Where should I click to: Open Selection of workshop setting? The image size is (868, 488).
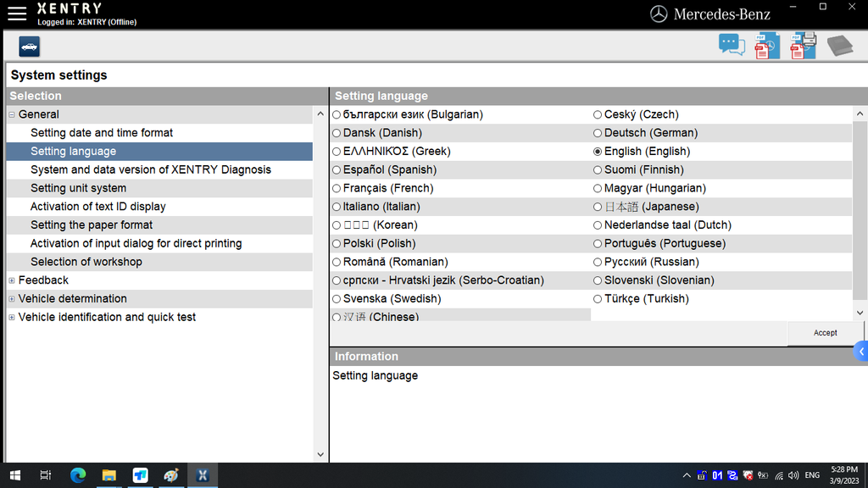(86, 262)
